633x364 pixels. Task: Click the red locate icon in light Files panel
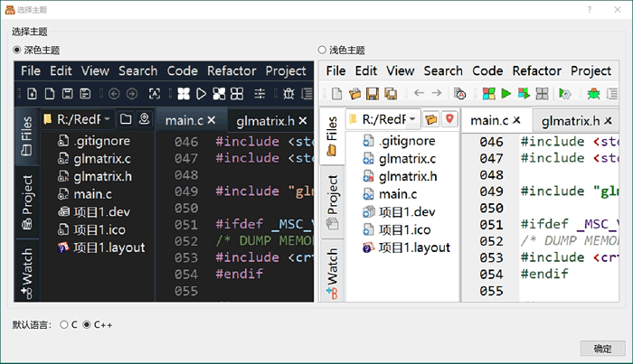point(449,119)
